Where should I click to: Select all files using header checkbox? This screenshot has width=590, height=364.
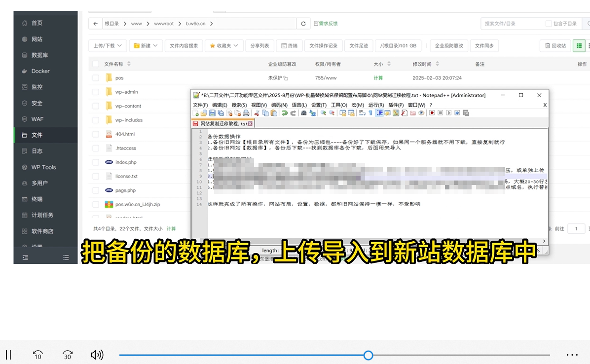click(95, 64)
